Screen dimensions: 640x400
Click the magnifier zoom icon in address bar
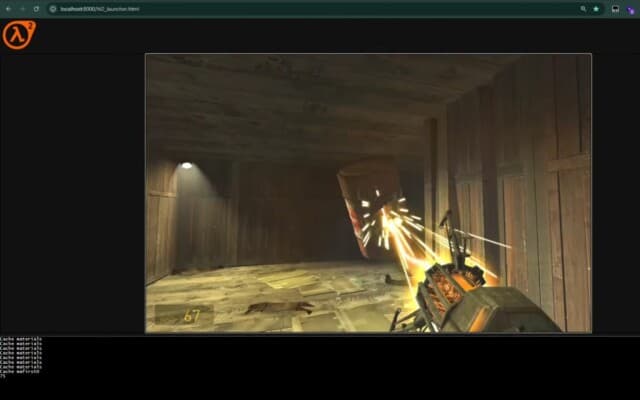583,9
